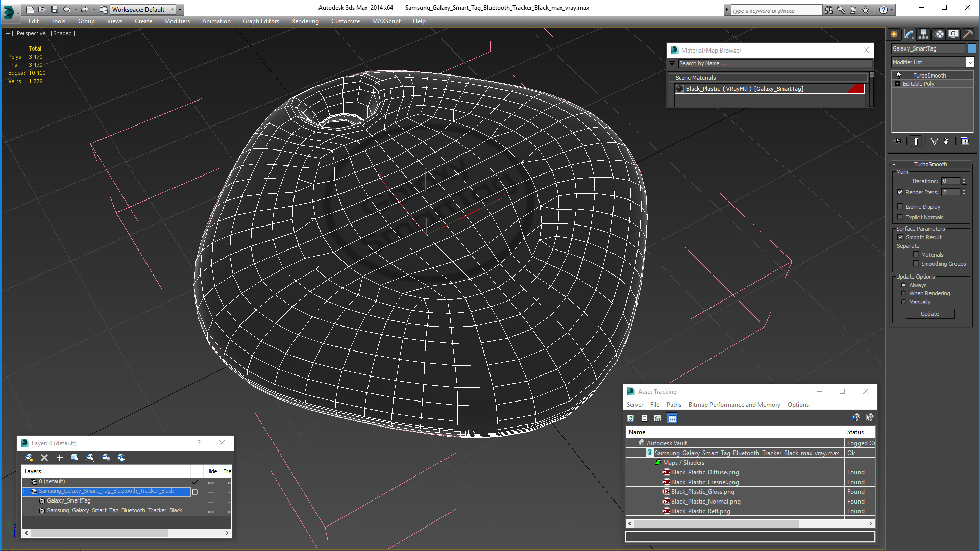
Task: Click the Undo arrow icon
Action: (67, 9)
